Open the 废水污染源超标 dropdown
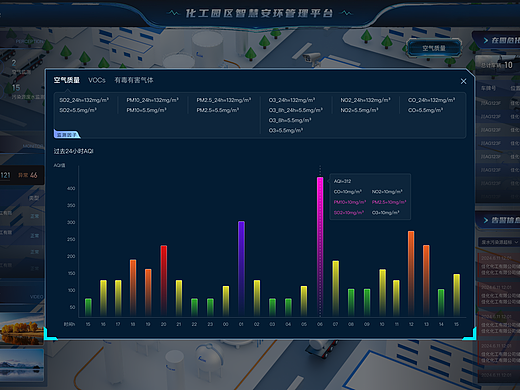The height and width of the screenshot is (390, 520). [499, 242]
